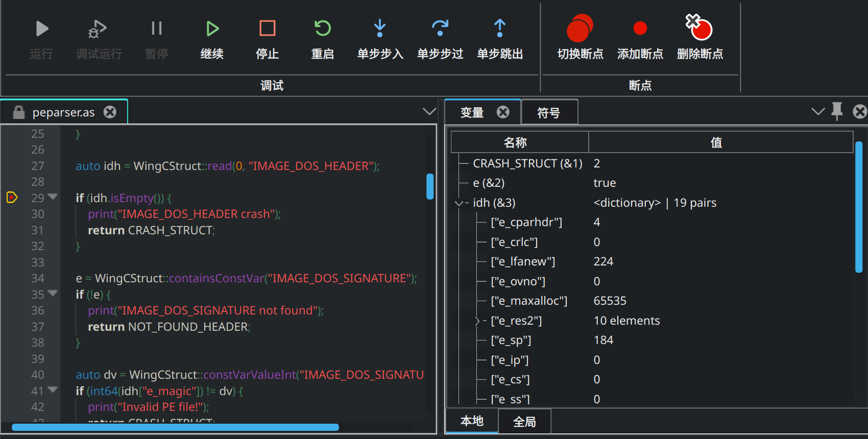Click the editor horizontal scrollbar
Image resolution: width=868 pixels, height=439 pixels.
[x=175, y=427]
